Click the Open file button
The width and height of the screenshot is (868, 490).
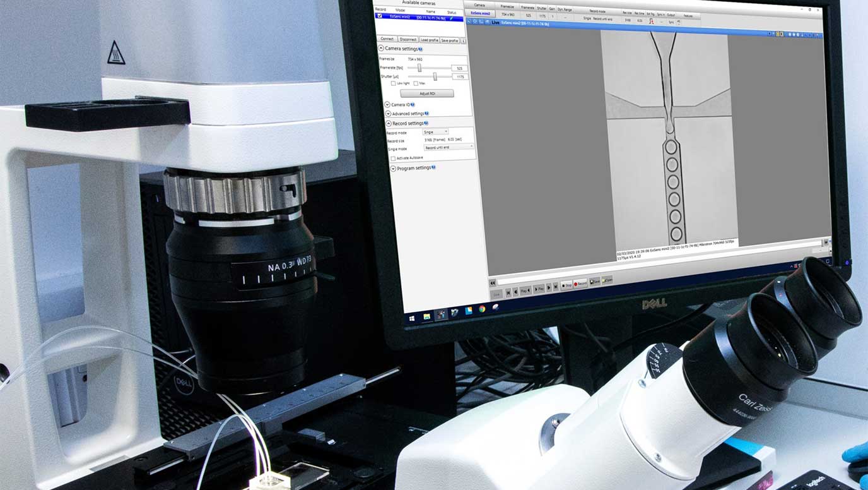607,280
